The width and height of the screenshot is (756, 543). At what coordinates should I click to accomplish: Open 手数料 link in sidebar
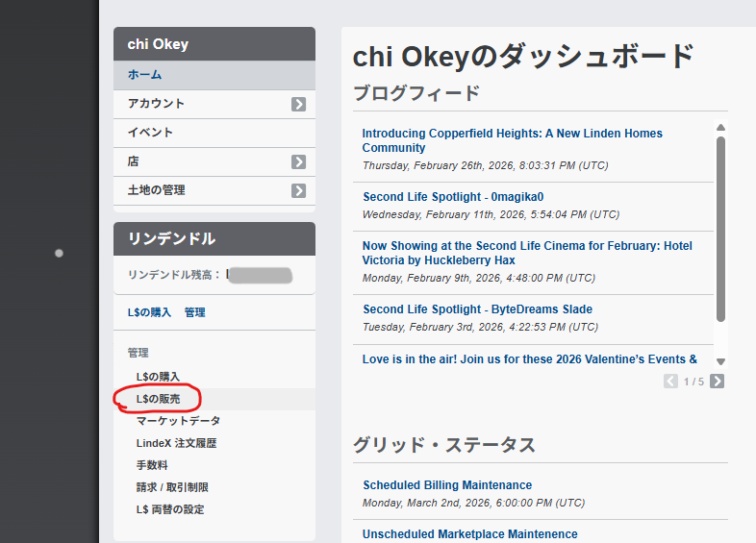point(153,465)
